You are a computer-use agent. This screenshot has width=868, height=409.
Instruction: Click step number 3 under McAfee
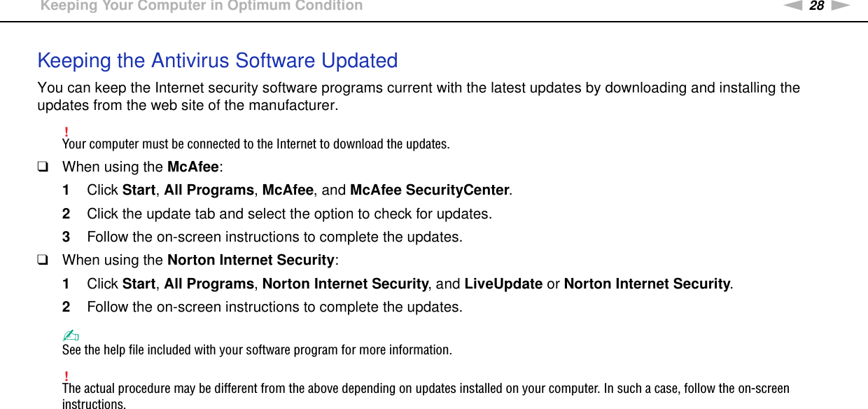click(x=66, y=237)
